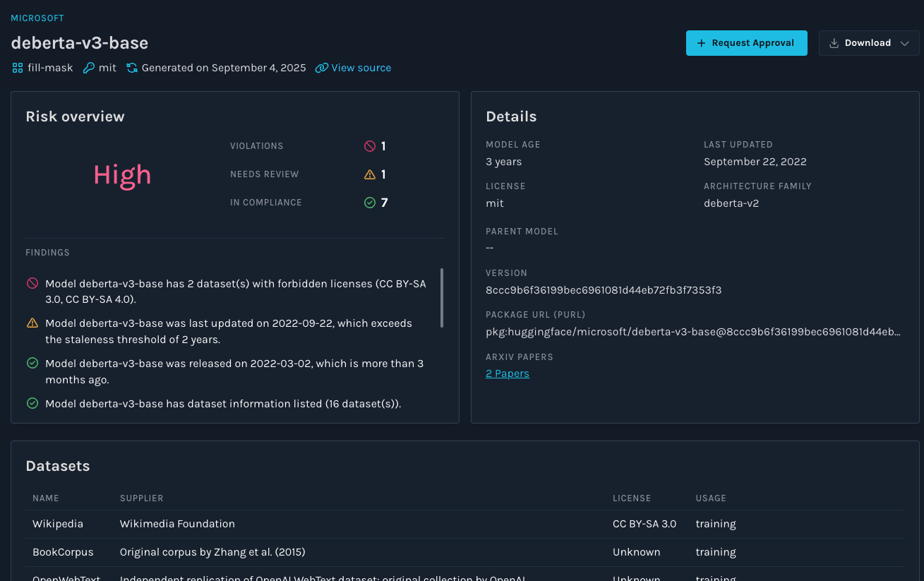Screen dimensions: 924x581
Task: Click the Datasets section heading
Action: pos(58,466)
